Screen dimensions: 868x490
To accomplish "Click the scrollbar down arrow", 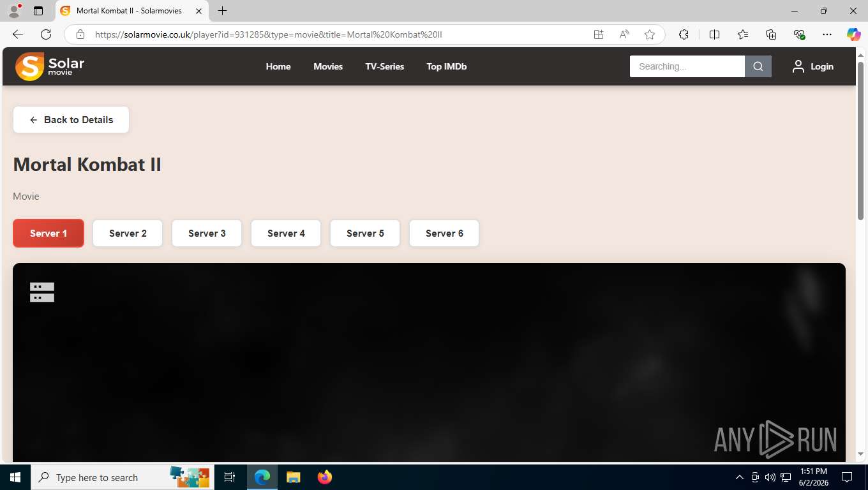I will 860,454.
